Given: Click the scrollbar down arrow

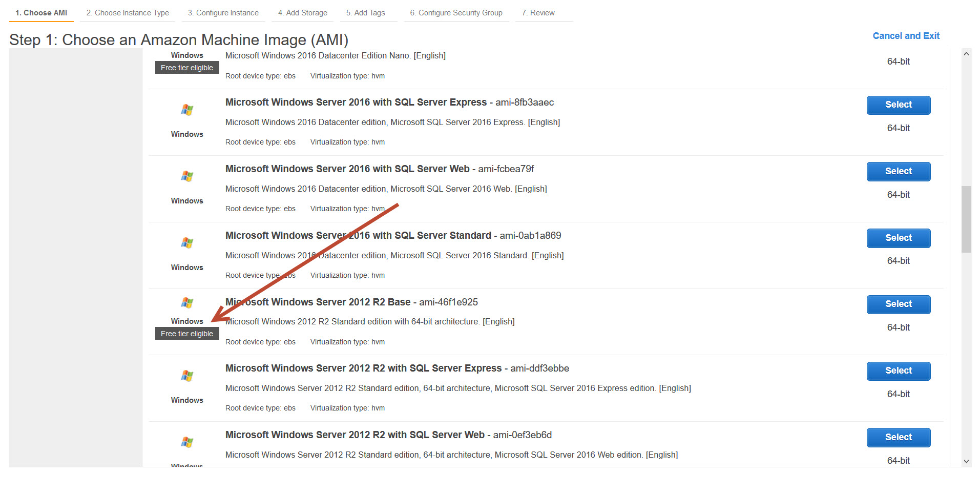Looking at the screenshot, I should tap(966, 461).
